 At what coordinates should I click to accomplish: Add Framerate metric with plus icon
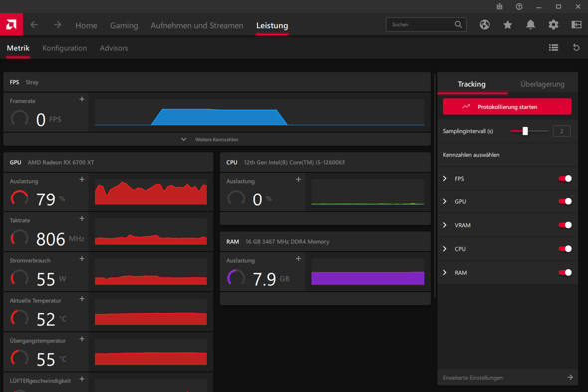tap(82, 99)
